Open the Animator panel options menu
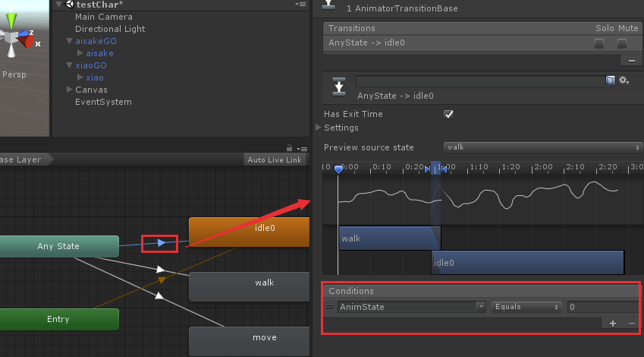 pyautogui.click(x=303, y=149)
